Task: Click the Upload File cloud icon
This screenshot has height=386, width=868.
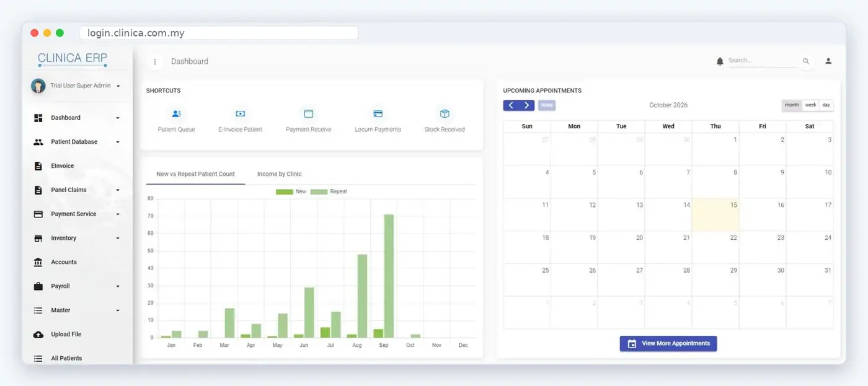Action: click(x=38, y=335)
